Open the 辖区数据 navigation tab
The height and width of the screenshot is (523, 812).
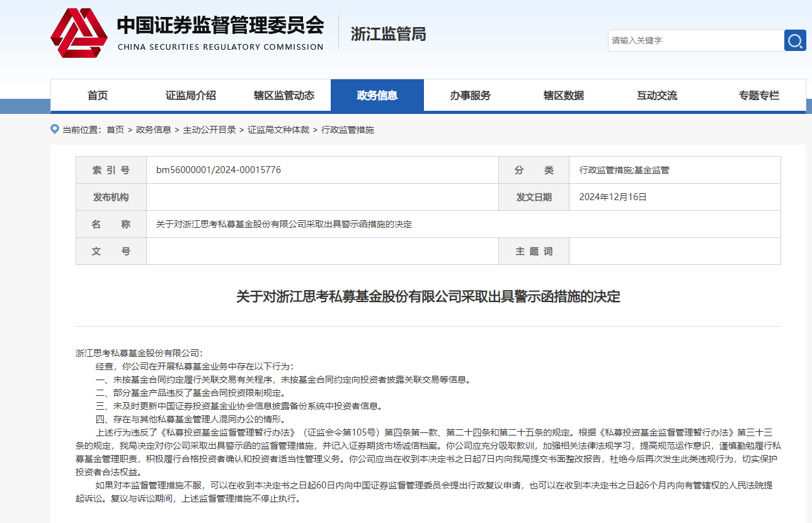pyautogui.click(x=564, y=96)
